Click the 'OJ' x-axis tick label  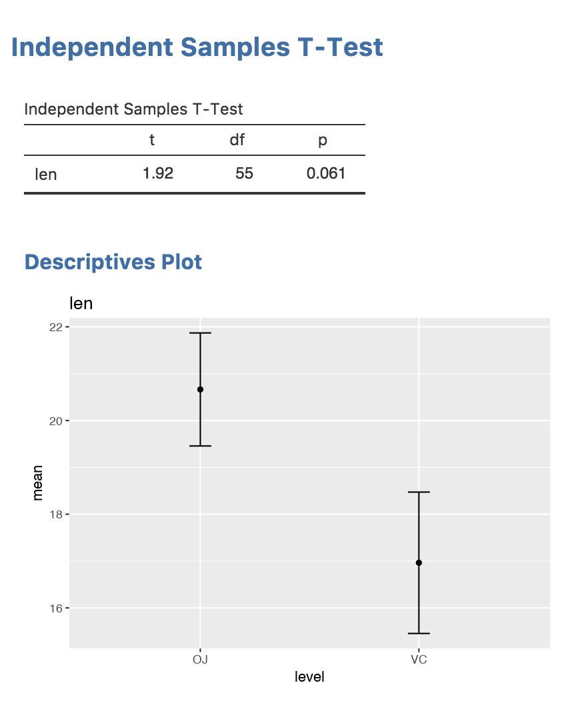click(200, 660)
